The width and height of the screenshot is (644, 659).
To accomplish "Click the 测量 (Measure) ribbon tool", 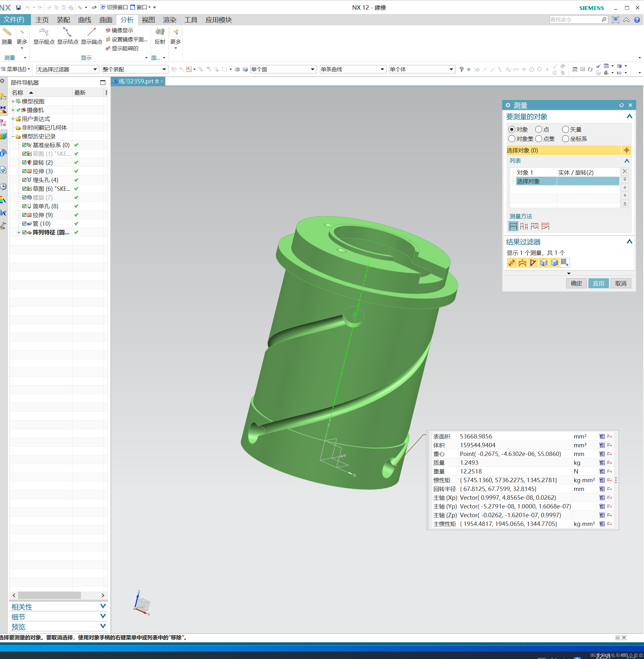I will click(7, 36).
